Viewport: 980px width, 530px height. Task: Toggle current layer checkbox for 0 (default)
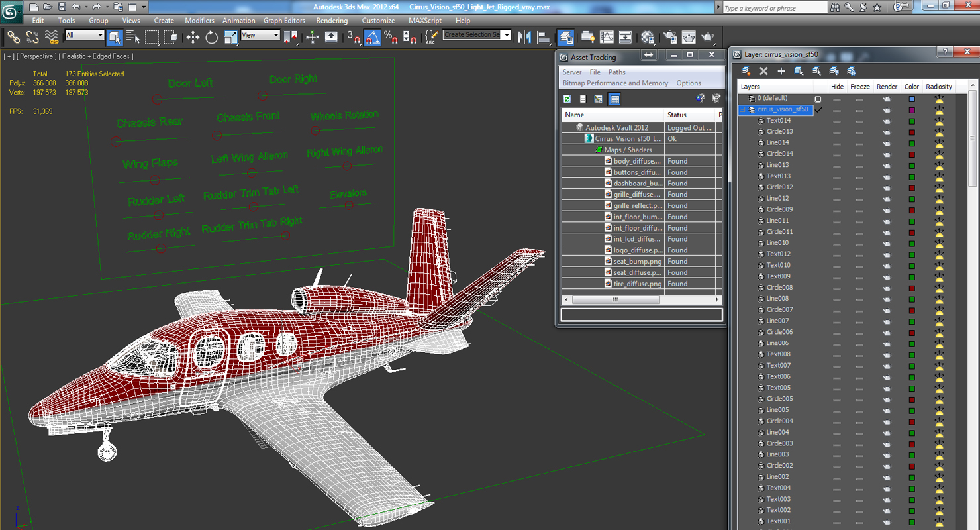pyautogui.click(x=818, y=99)
